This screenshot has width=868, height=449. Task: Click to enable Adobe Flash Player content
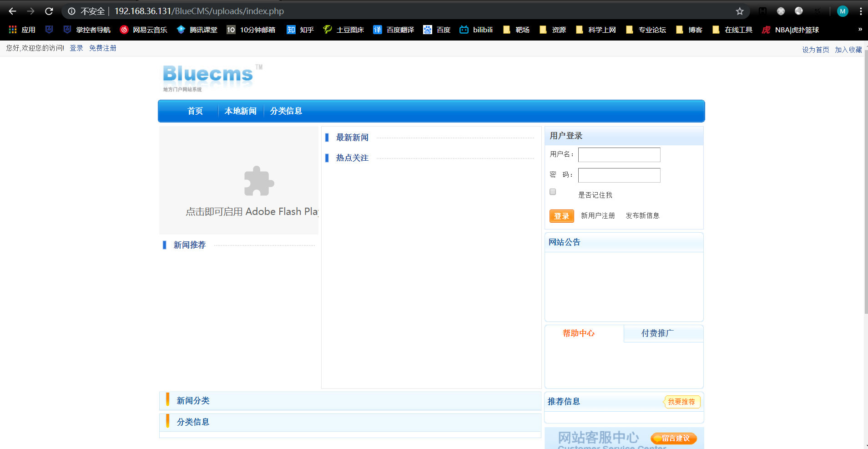257,181
